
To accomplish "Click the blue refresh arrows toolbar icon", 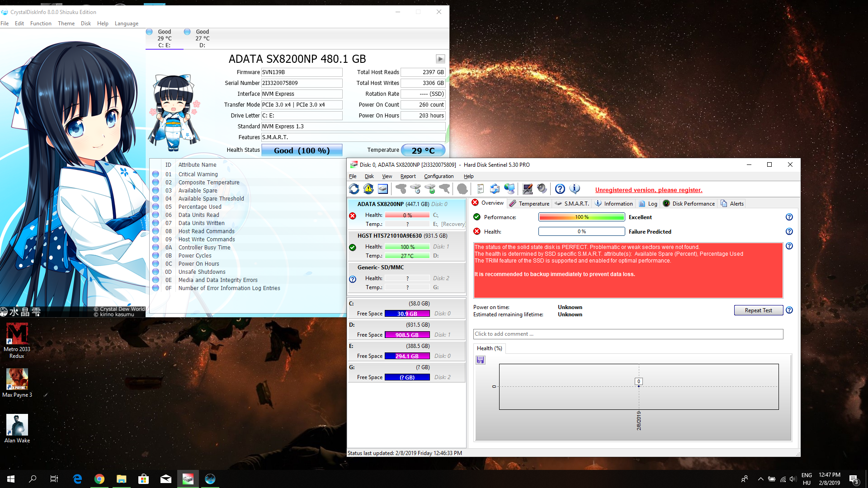I will coord(354,189).
